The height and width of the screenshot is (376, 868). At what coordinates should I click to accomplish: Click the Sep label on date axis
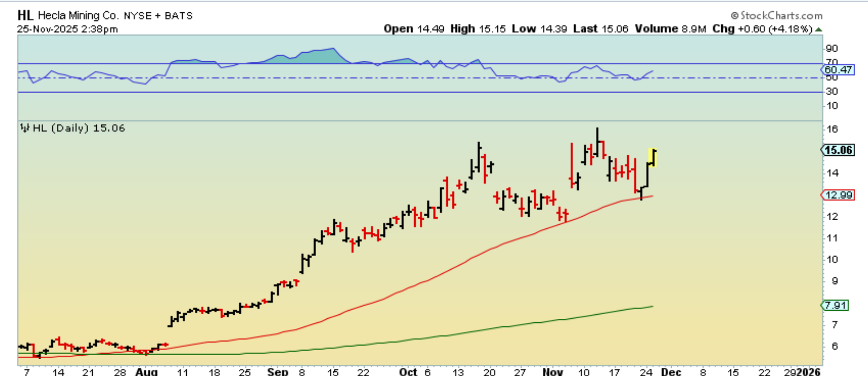278,371
